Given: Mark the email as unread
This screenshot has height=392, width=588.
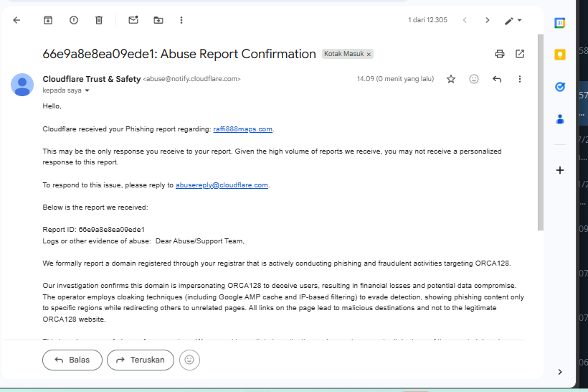Looking at the screenshot, I should [x=133, y=20].
